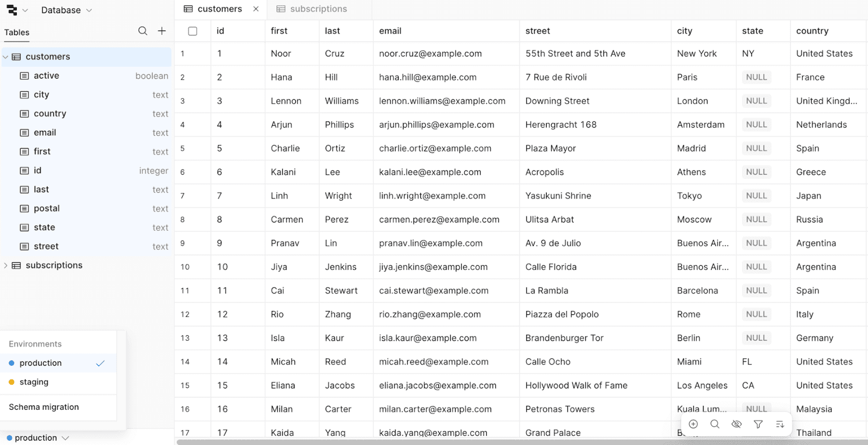Select the Tables tab in the sidebar
The height and width of the screenshot is (445, 868).
pyautogui.click(x=16, y=33)
